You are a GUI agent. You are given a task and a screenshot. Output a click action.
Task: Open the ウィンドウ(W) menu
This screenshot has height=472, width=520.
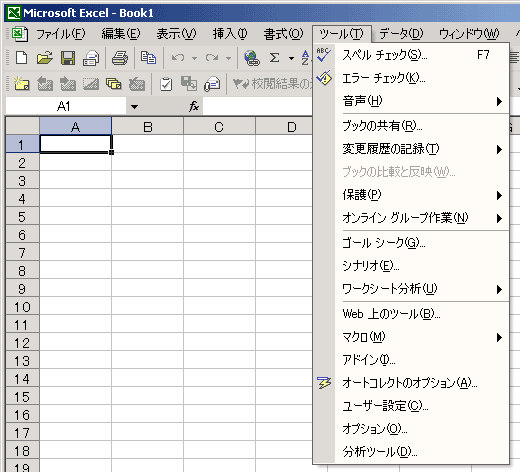click(x=469, y=34)
